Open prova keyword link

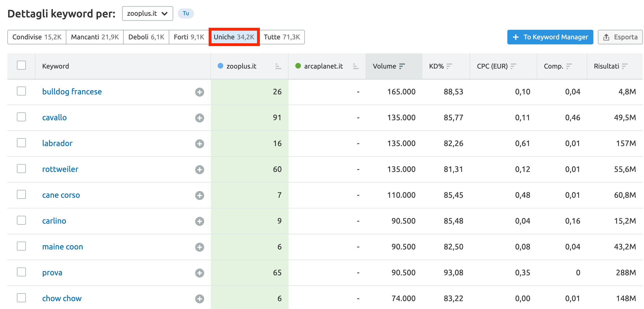tap(52, 273)
